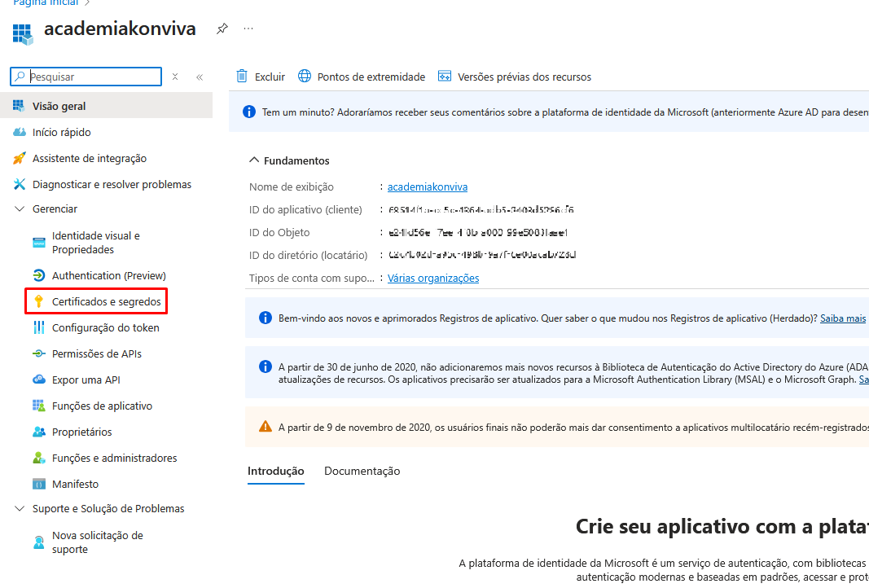
Task: Open Versões prévias dos recursos
Action: [x=514, y=77]
